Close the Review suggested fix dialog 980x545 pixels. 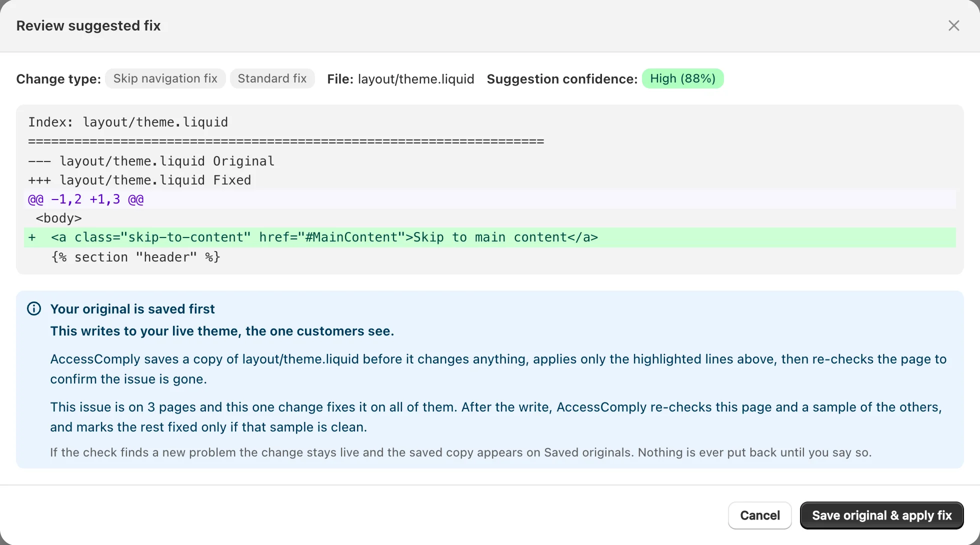point(953,25)
